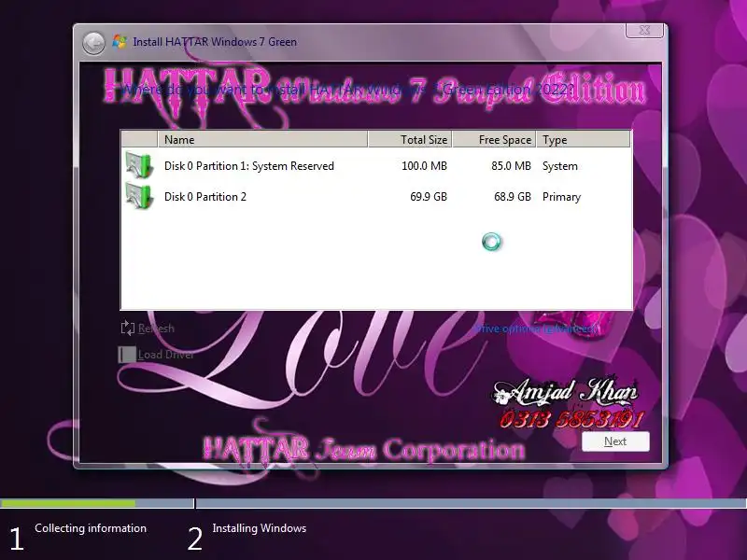Click '100.0 MB' total size cell
747x560 pixels.
424,166
